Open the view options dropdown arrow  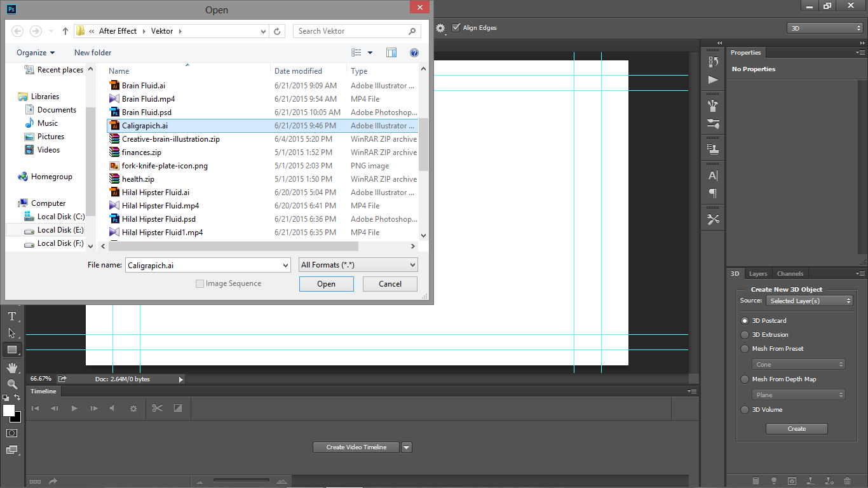point(370,53)
